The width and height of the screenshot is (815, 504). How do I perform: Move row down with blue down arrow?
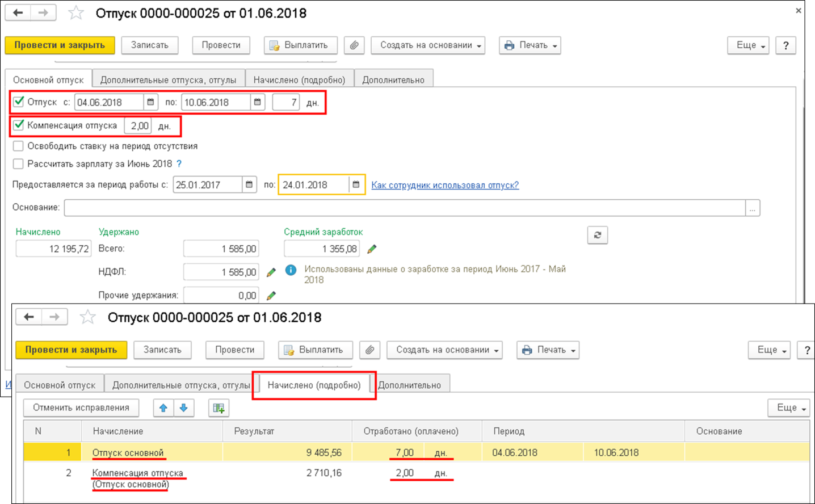(x=183, y=408)
